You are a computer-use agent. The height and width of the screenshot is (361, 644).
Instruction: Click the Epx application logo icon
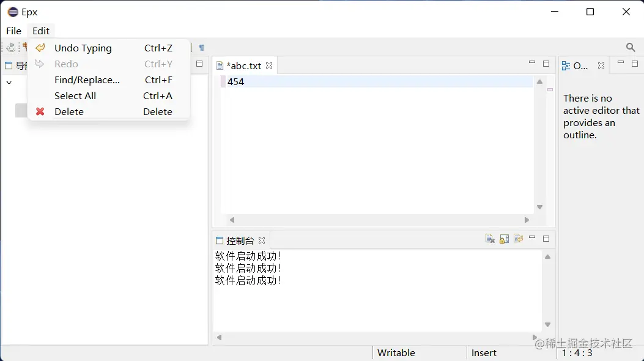(x=13, y=12)
